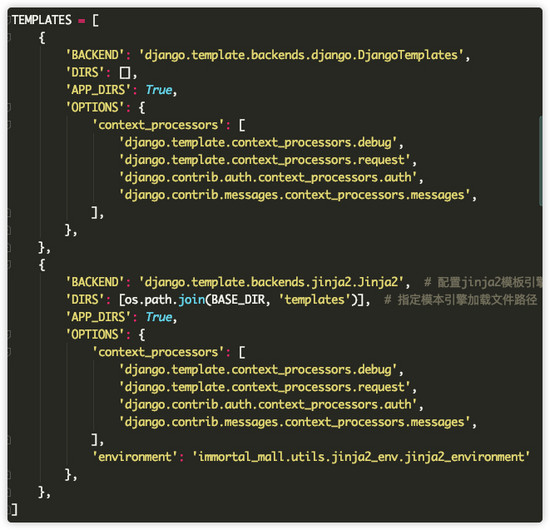Fold the Jinja2 block's context_processors gutter marker
The image size is (550, 530).
pos(9,352)
